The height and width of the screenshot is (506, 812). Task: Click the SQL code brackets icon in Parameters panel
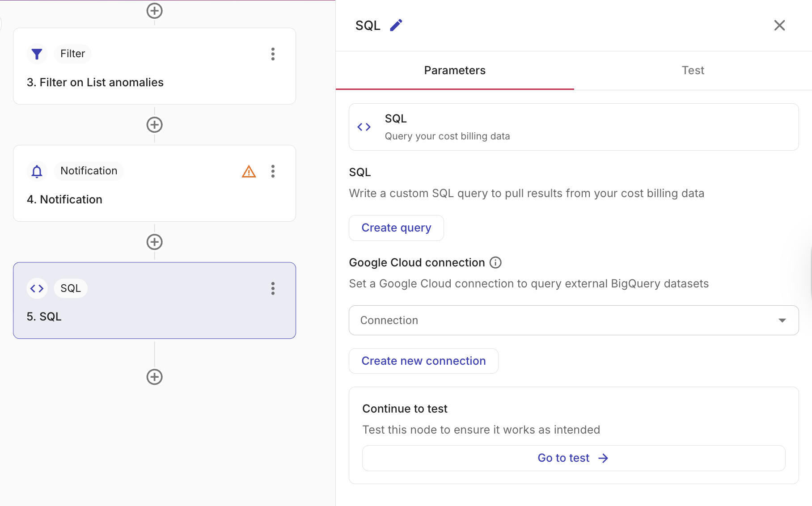(364, 126)
